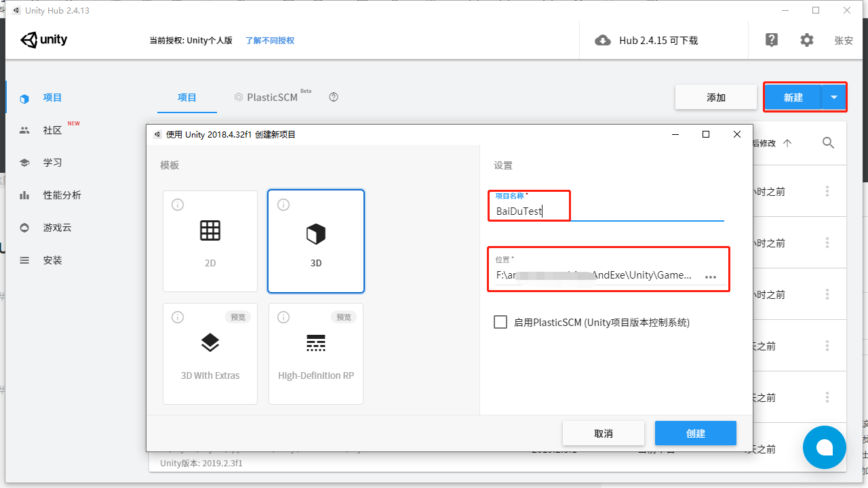This screenshot has width=868, height=488.
Task: Open the three-dot menu on the first project row
Action: (x=827, y=191)
